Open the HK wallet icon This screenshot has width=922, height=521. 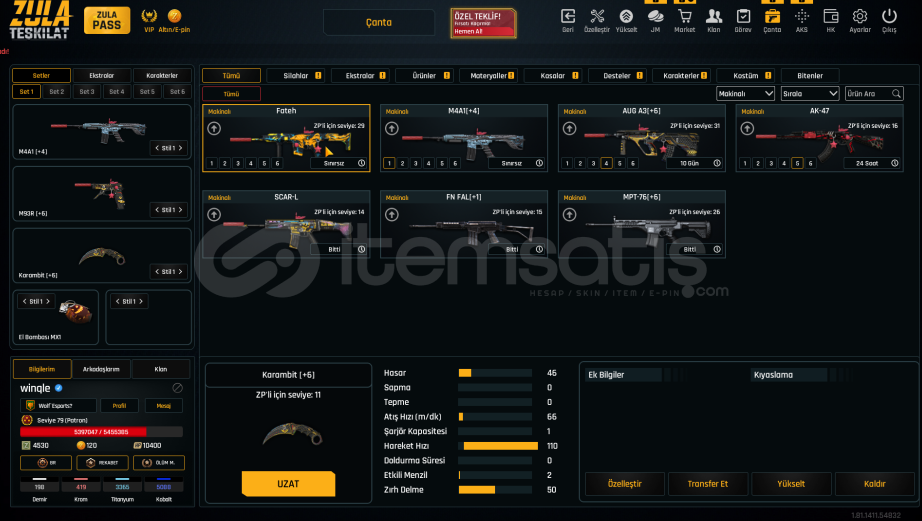click(830, 16)
